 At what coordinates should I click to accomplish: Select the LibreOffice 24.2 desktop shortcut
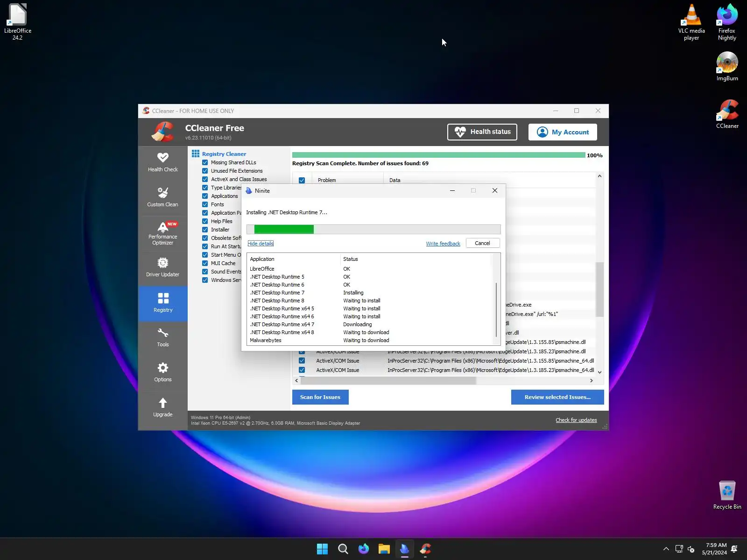point(18,21)
